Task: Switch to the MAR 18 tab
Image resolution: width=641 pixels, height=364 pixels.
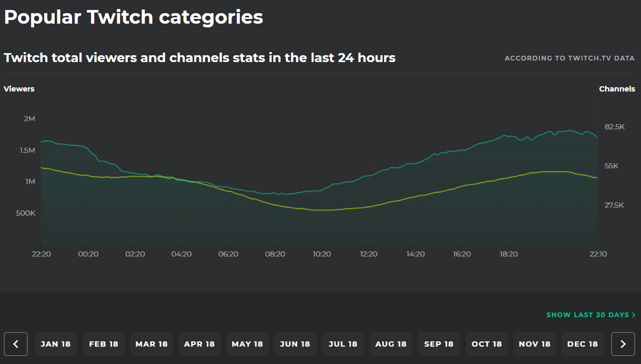Action: coord(152,344)
